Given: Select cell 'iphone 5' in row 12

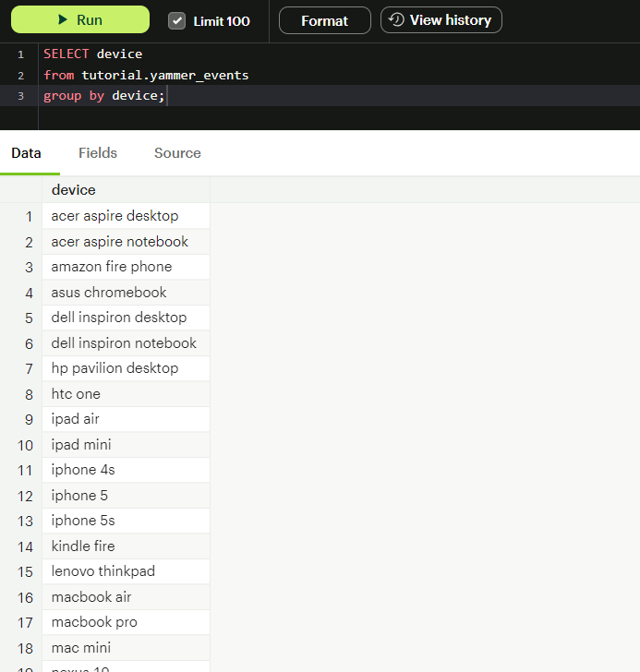Looking at the screenshot, I should (126, 496).
